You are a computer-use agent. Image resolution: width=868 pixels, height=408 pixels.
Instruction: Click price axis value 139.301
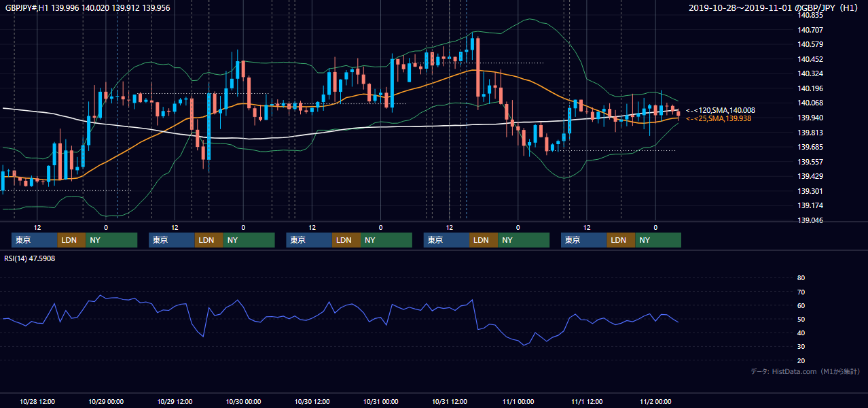(811, 191)
